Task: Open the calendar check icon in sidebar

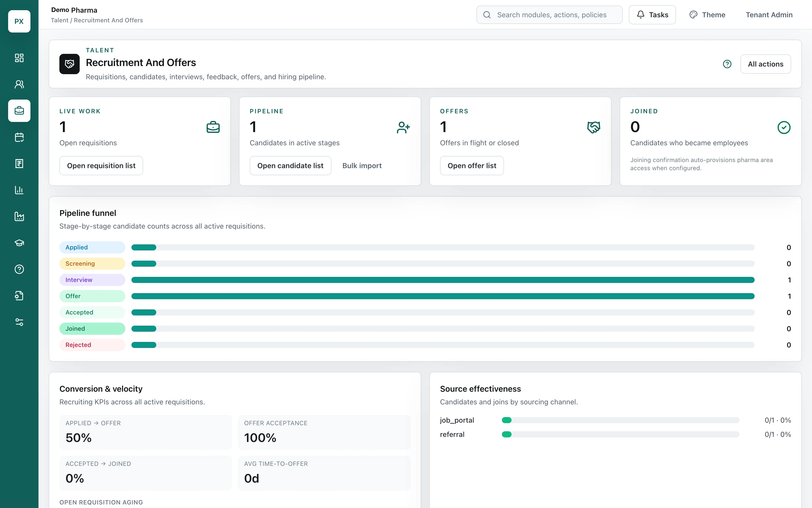Action: 19,137
